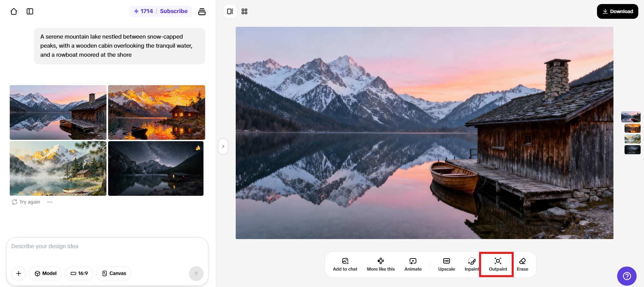Image resolution: width=644 pixels, height=287 pixels.
Task: Click Add to chat tool
Action: point(345,265)
